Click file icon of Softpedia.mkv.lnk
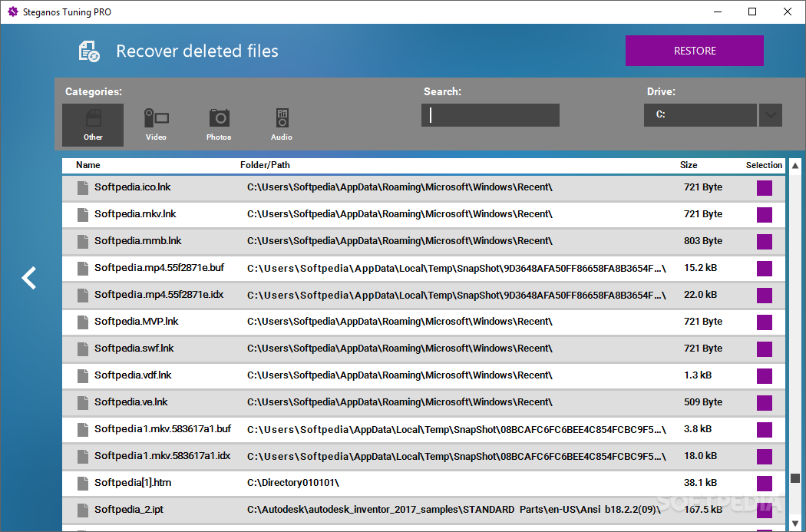Screen dimensions: 806x532 point(83,214)
